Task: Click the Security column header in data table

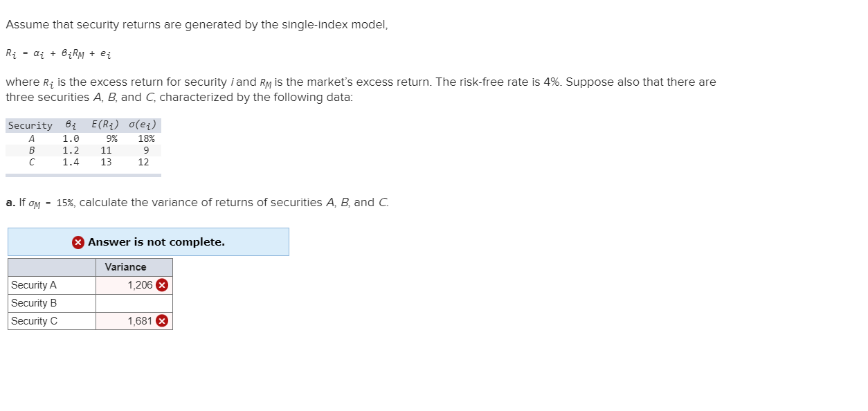Action: pyautogui.click(x=30, y=125)
